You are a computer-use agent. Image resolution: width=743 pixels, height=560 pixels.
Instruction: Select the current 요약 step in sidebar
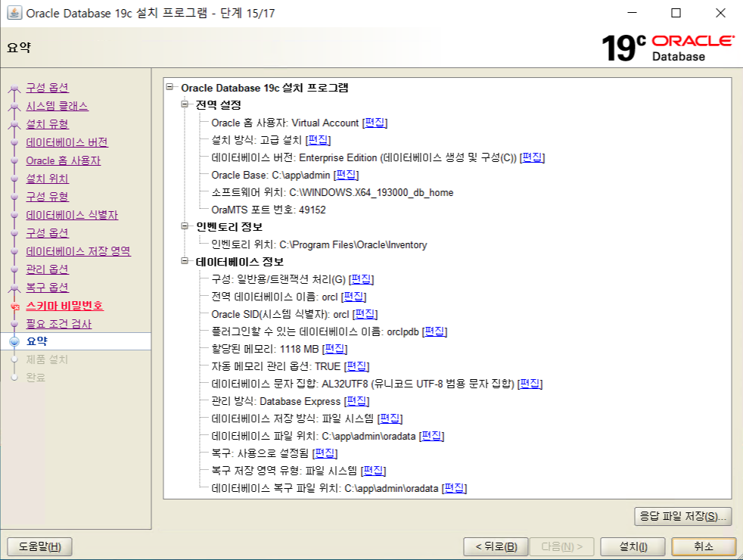click(37, 341)
